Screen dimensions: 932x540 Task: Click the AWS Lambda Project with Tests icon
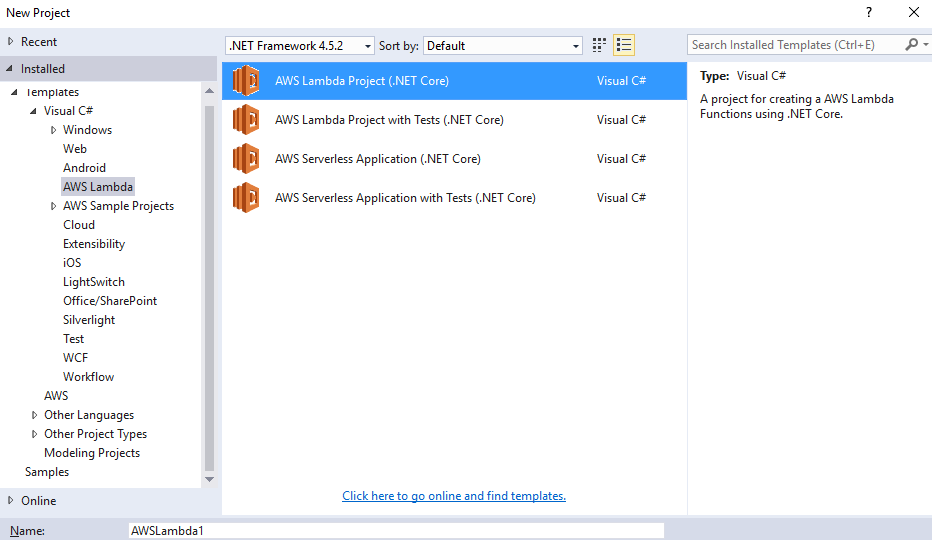pyautogui.click(x=246, y=120)
